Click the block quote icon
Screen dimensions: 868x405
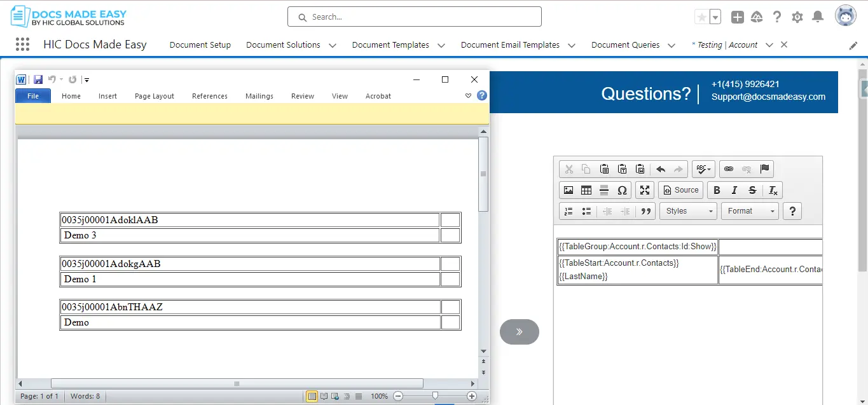tap(646, 211)
